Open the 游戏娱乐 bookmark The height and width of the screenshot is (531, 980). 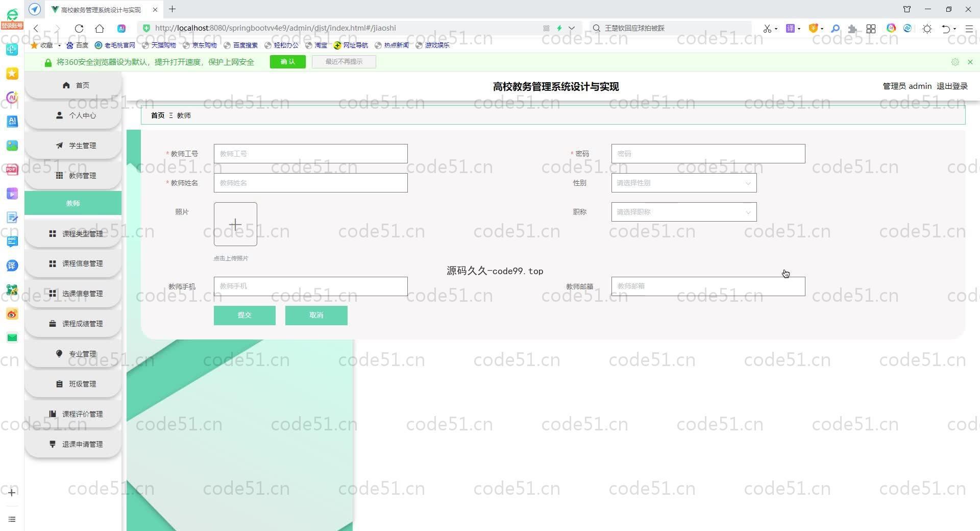433,45
